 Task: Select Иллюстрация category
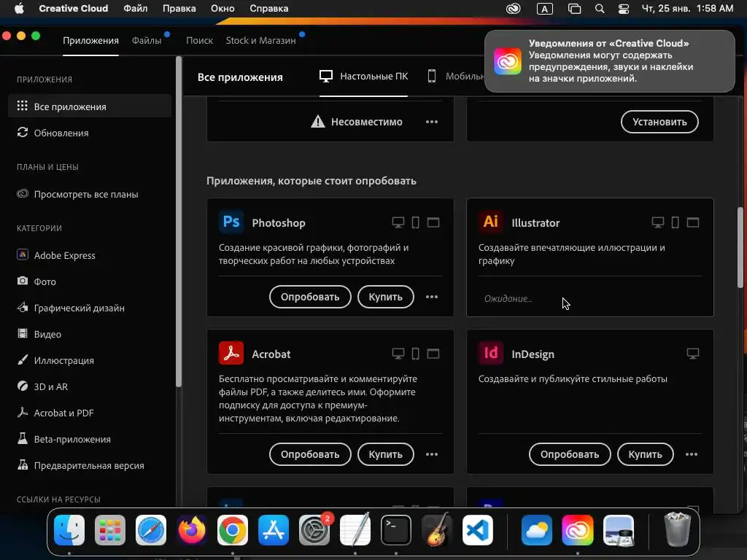coord(90,360)
